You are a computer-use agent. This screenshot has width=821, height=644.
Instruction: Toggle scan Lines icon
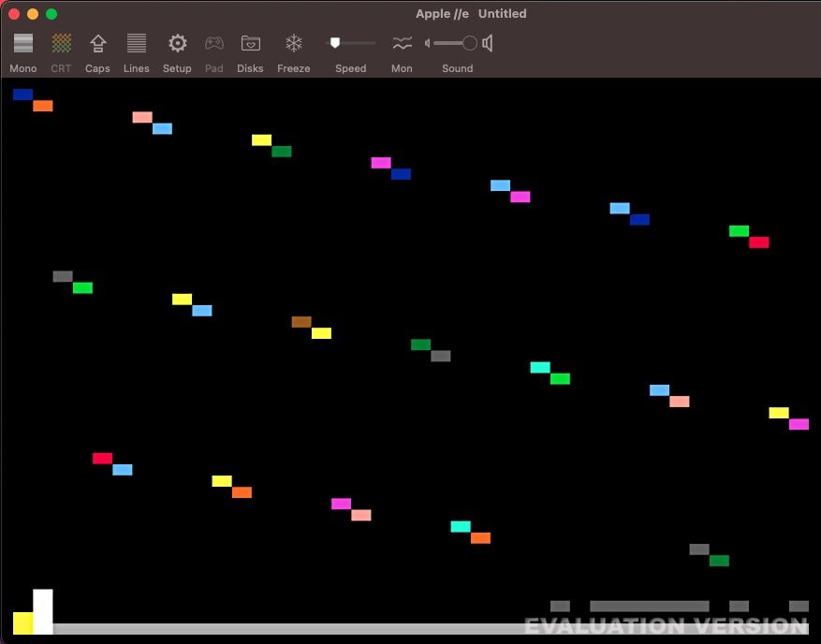[137, 43]
